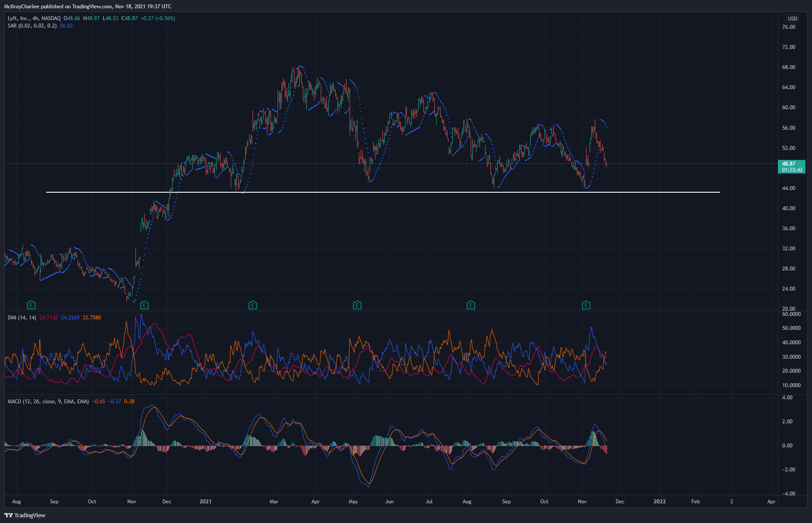This screenshot has width=812, height=523.
Task: Click the TradingView logo at bottom
Action: [25, 515]
